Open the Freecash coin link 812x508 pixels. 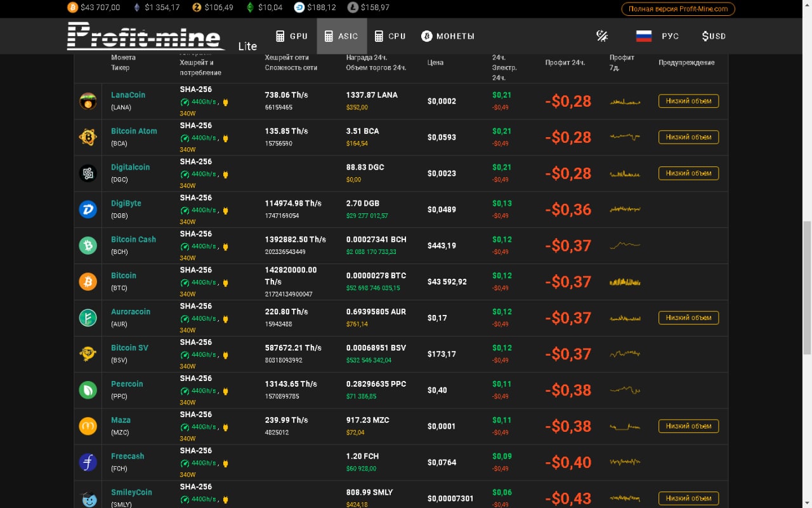click(x=128, y=456)
